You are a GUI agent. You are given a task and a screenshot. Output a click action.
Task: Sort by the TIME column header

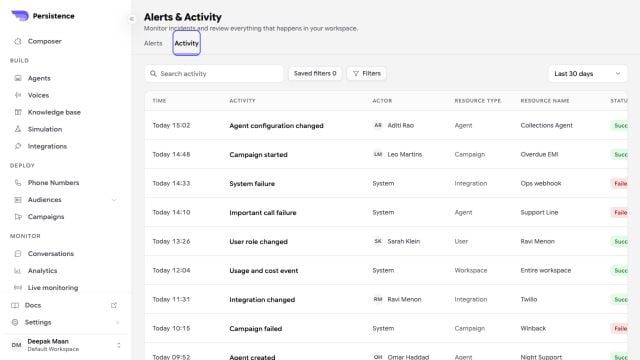(159, 100)
